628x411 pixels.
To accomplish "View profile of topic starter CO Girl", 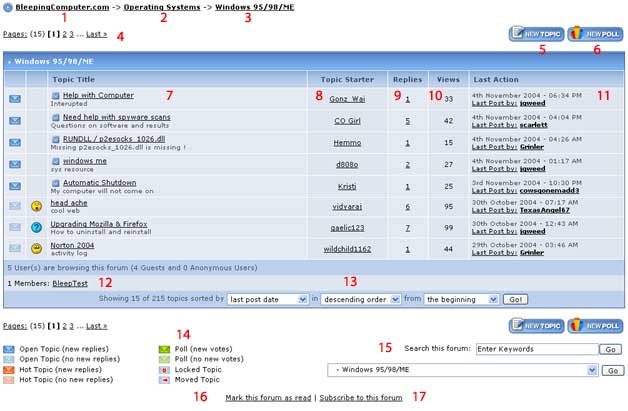I will click(x=347, y=121).
